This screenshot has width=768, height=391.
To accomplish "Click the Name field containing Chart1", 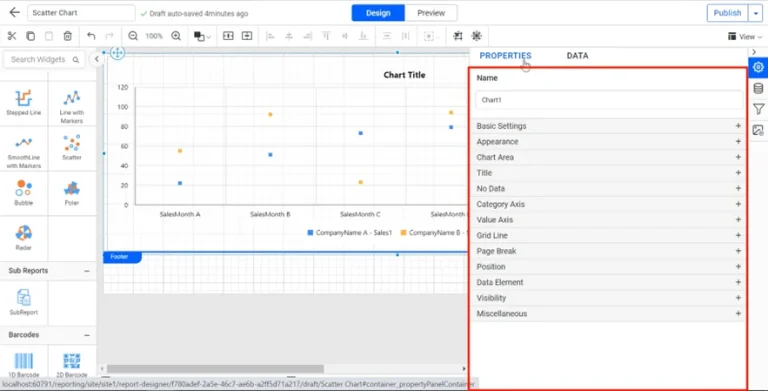I will pyautogui.click(x=609, y=100).
